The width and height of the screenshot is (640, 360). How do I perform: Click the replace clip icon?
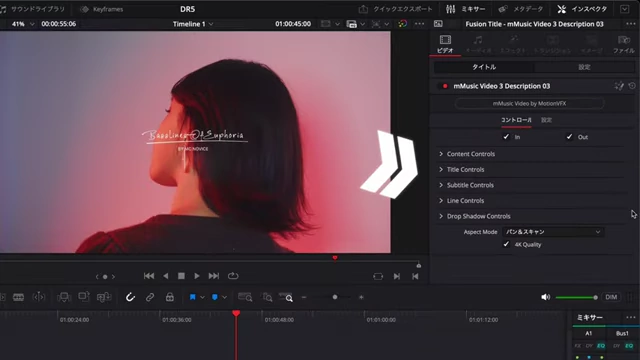(x=104, y=297)
